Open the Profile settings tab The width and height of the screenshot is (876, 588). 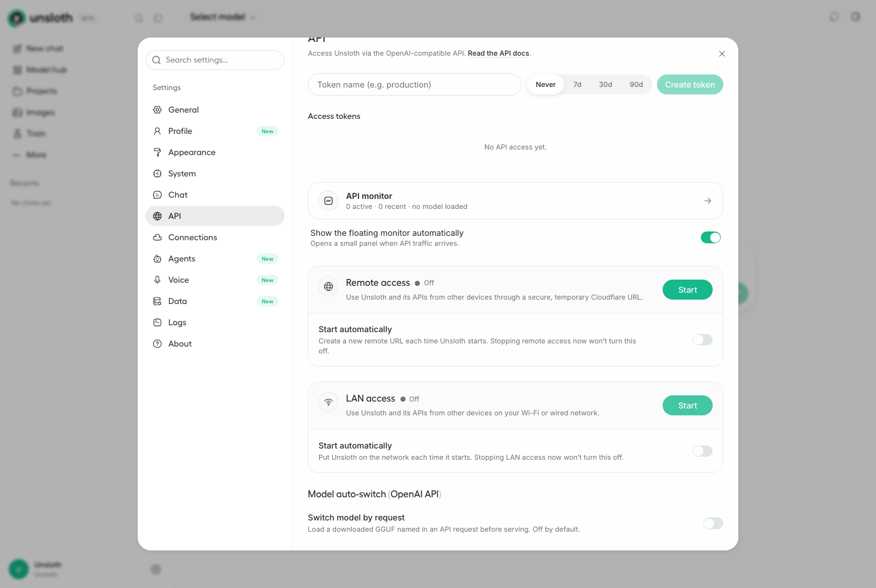[215, 131]
